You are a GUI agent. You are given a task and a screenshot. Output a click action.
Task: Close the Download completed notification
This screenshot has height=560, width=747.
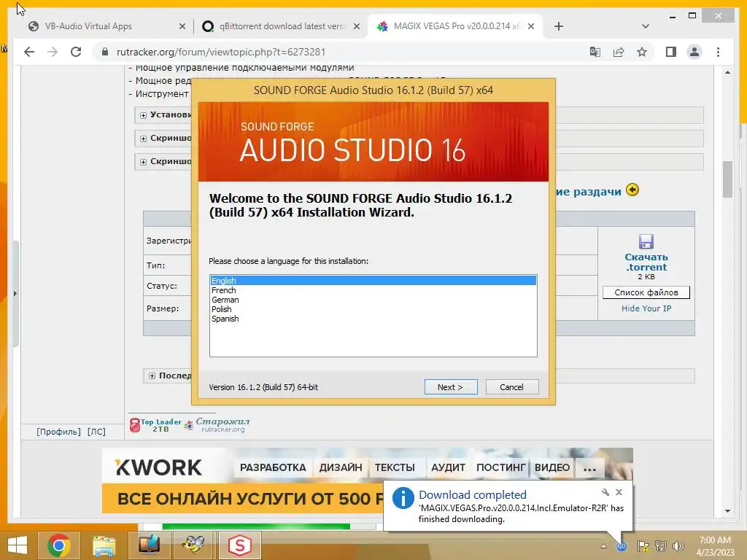(x=619, y=492)
